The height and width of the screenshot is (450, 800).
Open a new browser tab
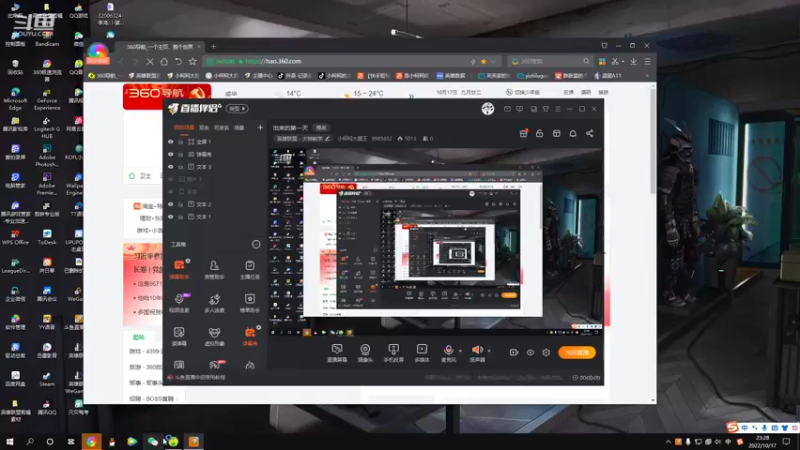pos(213,47)
